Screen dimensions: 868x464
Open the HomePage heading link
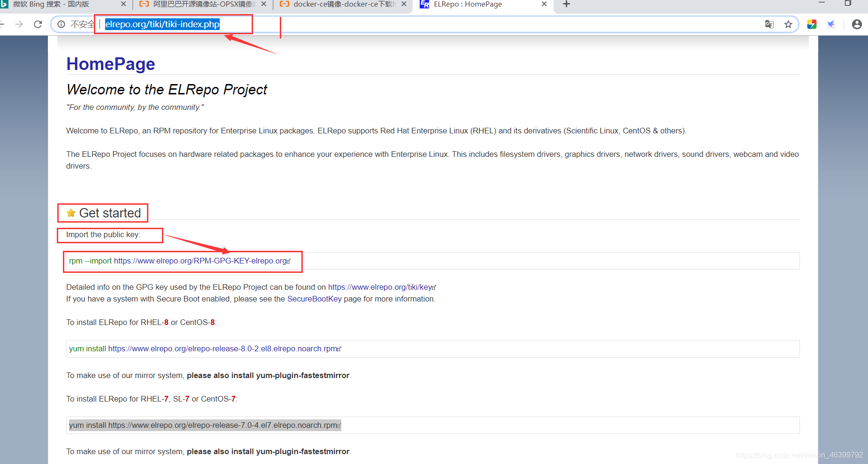pos(111,64)
